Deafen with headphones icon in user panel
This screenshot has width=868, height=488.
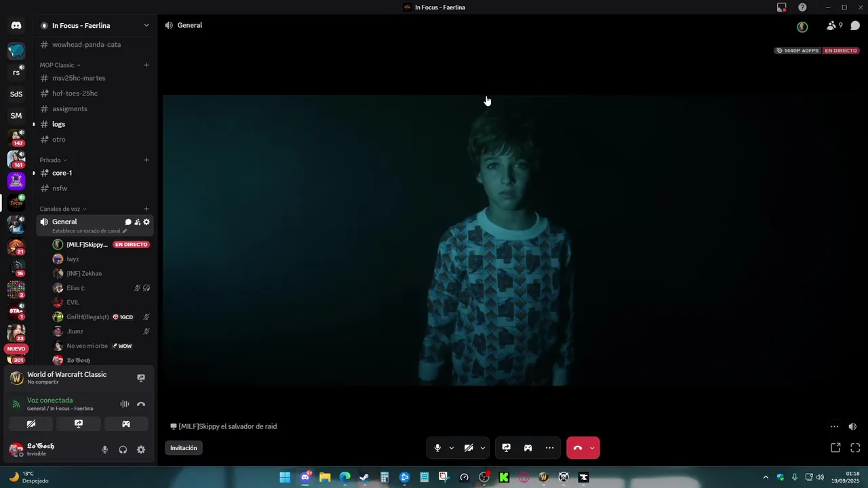(x=123, y=449)
